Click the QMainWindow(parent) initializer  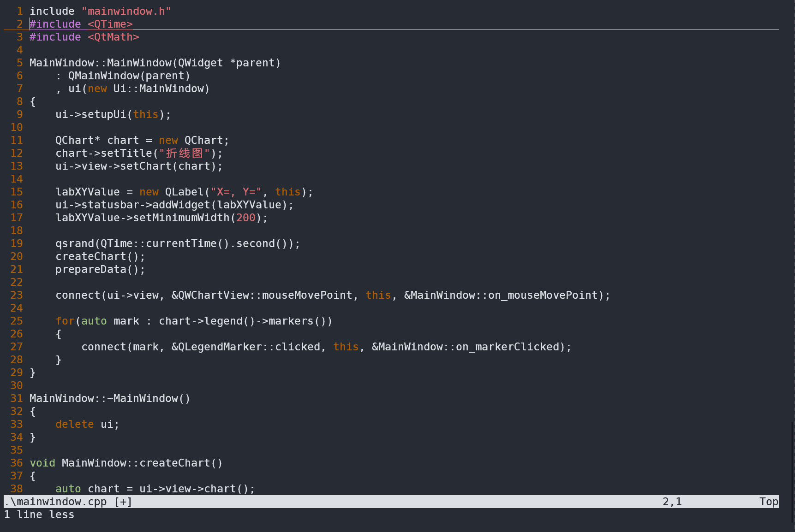pos(129,76)
